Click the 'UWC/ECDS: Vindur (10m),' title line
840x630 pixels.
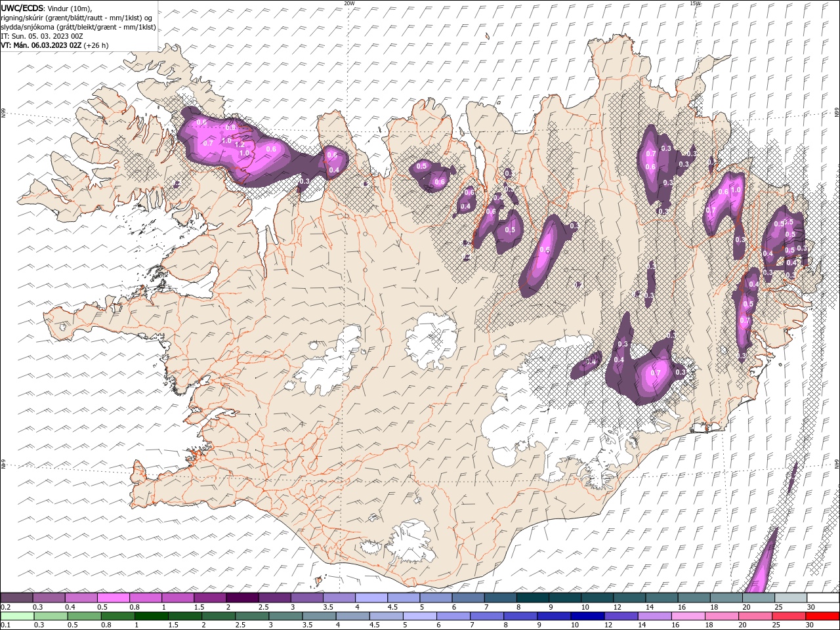[46, 8]
